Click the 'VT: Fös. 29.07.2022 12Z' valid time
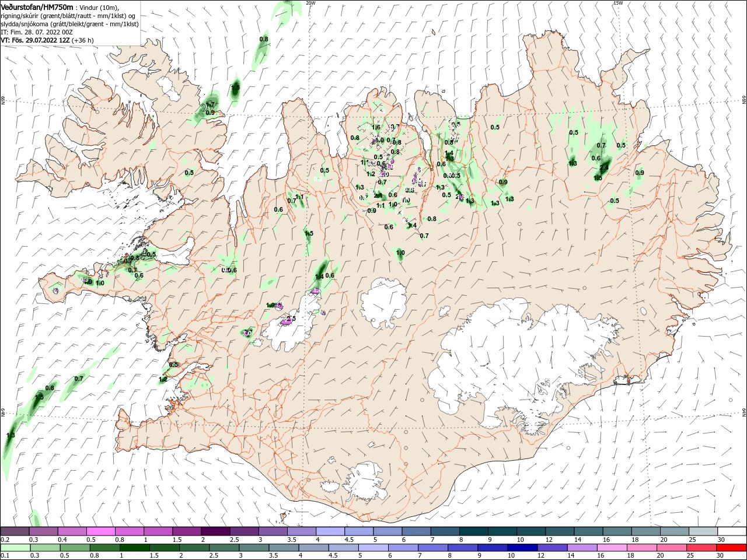747x560 pixels. click(x=36, y=40)
